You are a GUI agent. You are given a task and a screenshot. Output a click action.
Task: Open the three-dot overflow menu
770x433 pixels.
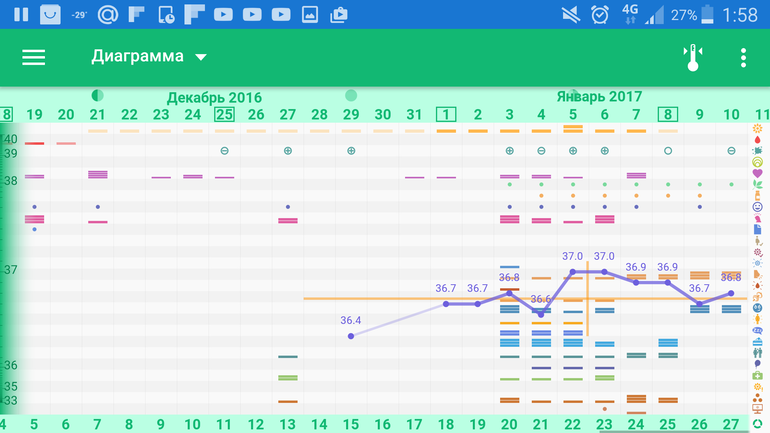tap(743, 57)
